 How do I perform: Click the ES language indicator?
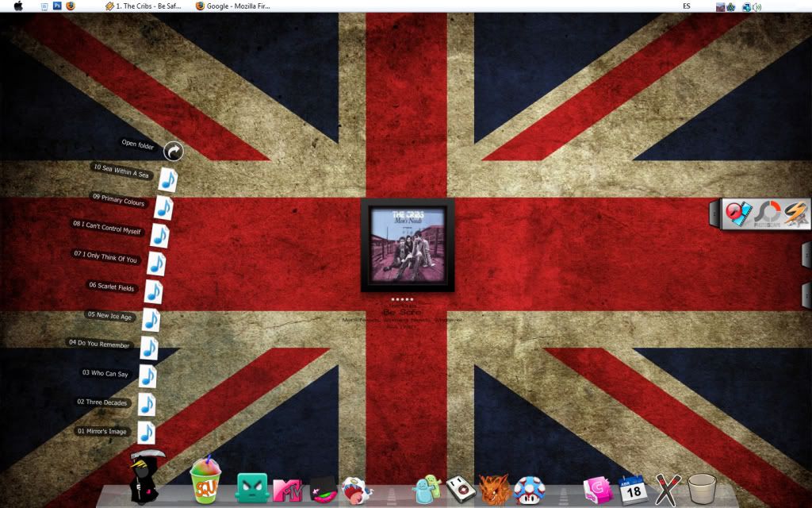click(687, 6)
